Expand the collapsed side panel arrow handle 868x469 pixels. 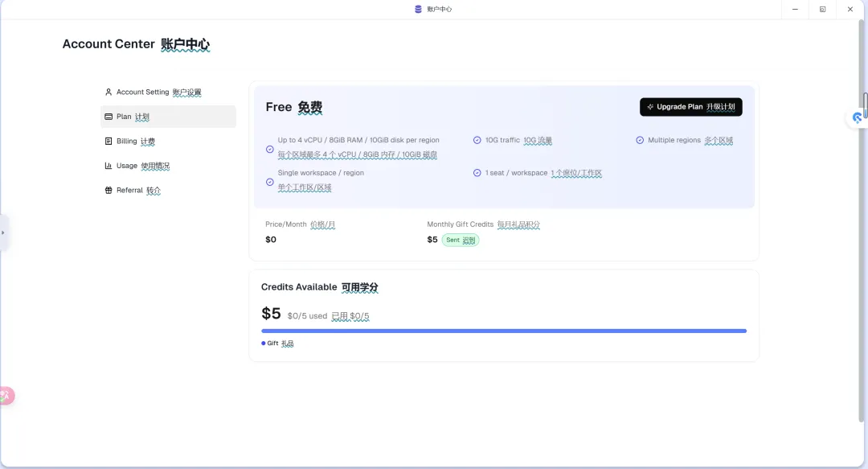coord(2,232)
